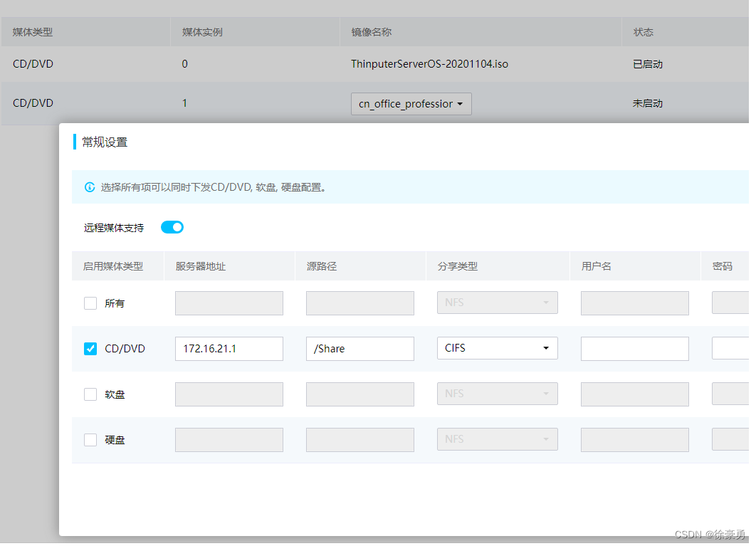Screen dimensions: 756x546
Task: Click the 用户名 column header
Action: pos(597,266)
